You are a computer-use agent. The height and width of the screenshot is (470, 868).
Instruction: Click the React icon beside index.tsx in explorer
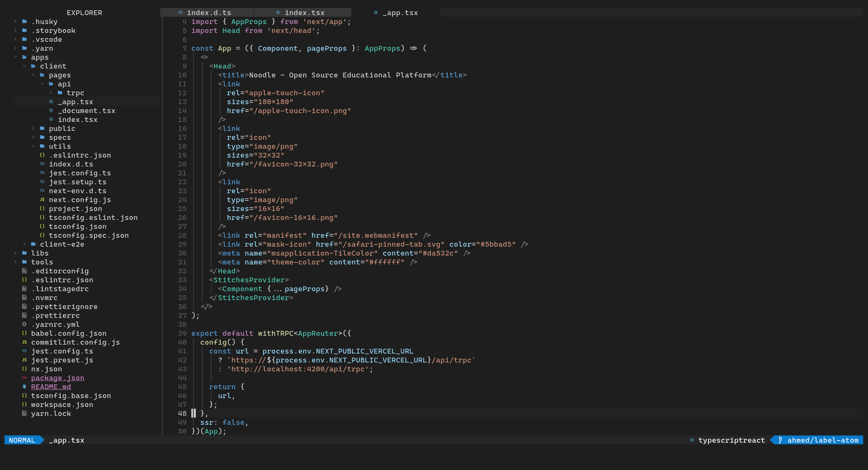click(51, 120)
